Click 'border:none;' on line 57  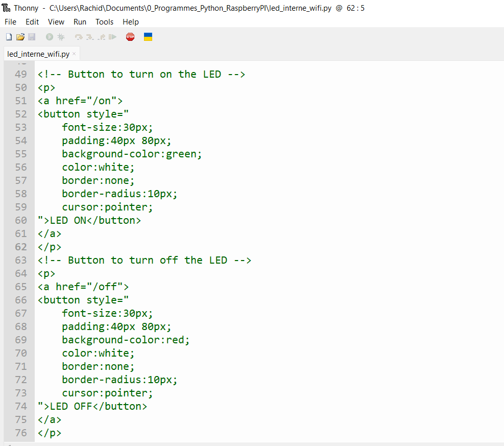pos(98,181)
